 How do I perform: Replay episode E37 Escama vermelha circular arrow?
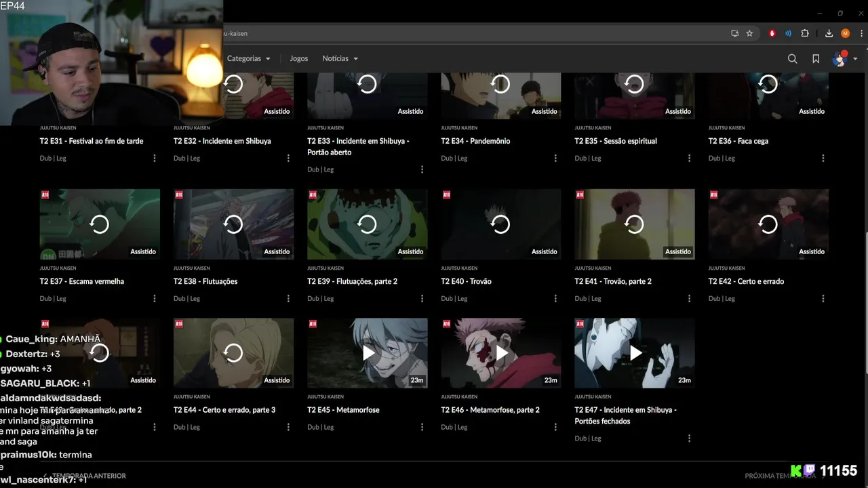[x=100, y=224]
